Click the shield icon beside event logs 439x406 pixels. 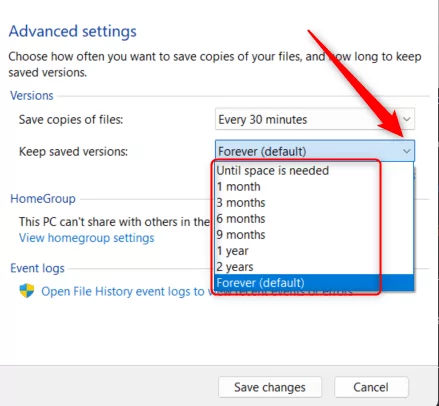click(x=27, y=291)
